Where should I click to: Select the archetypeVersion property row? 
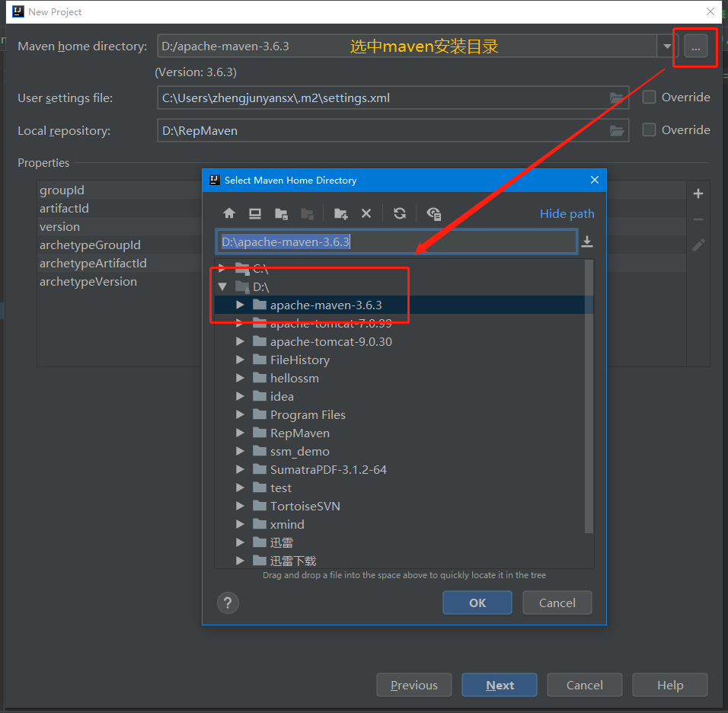tap(120, 282)
